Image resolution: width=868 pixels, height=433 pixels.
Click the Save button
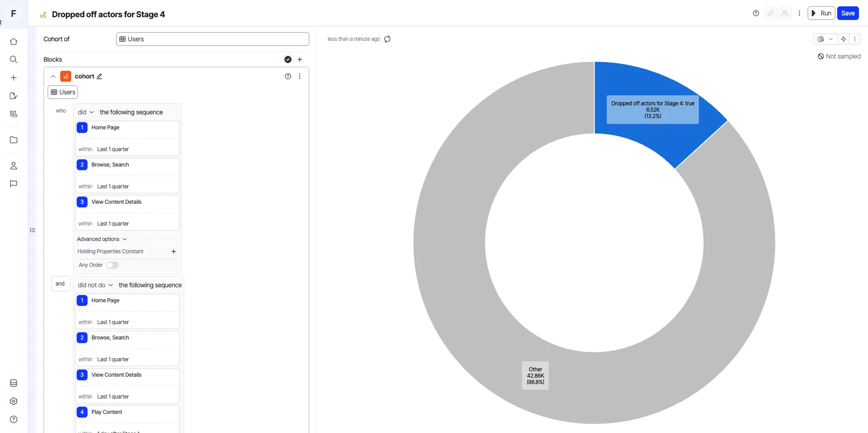[848, 13]
